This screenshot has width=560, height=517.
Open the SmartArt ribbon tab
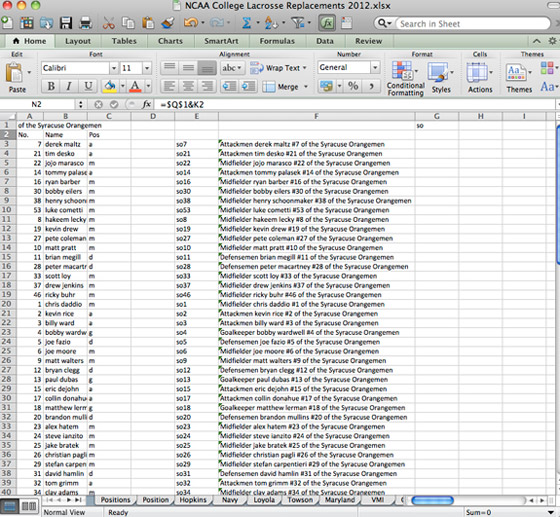pyautogui.click(x=221, y=41)
